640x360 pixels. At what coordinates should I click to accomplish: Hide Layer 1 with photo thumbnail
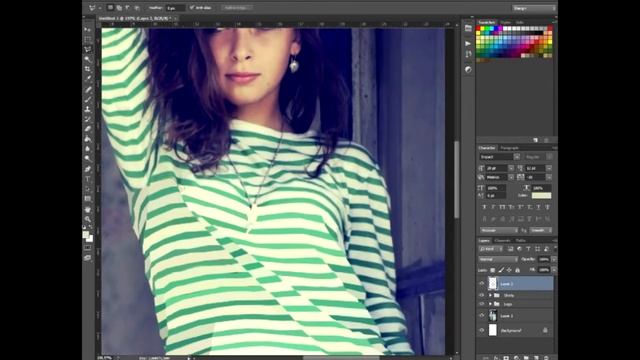pyautogui.click(x=482, y=316)
